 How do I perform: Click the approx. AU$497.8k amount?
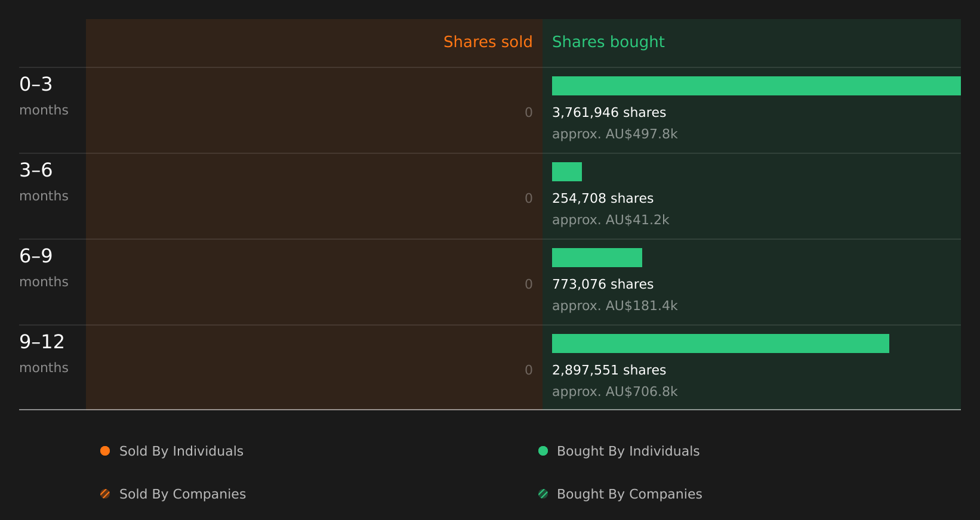(x=615, y=134)
